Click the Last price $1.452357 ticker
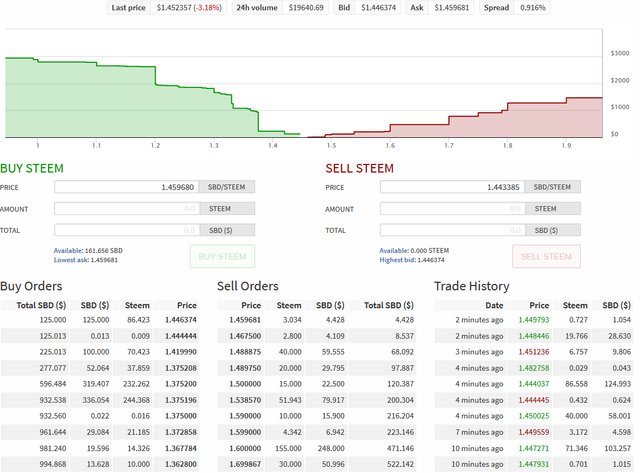Screen dimensions: 640x473 coord(167,7)
